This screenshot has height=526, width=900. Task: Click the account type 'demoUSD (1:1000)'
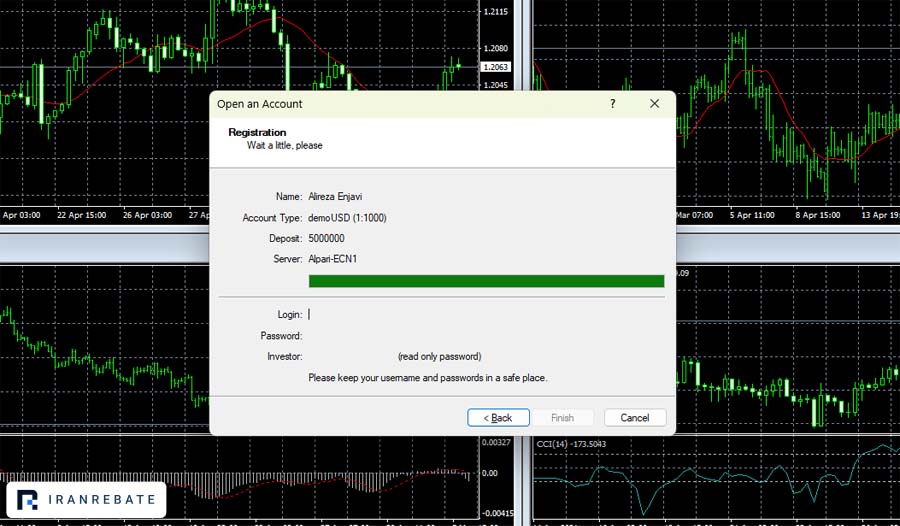(x=347, y=218)
